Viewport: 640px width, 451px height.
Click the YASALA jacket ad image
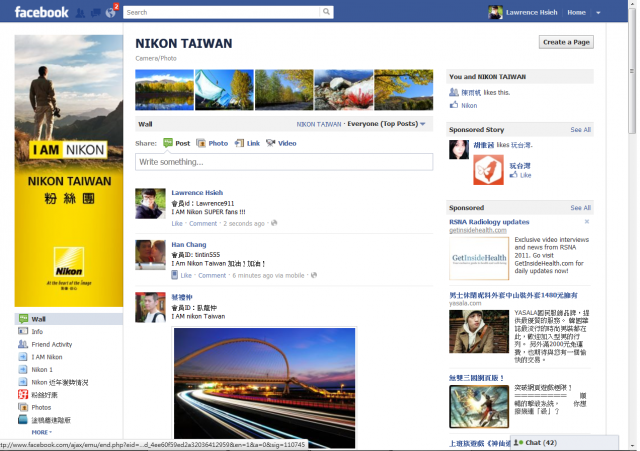point(479,331)
